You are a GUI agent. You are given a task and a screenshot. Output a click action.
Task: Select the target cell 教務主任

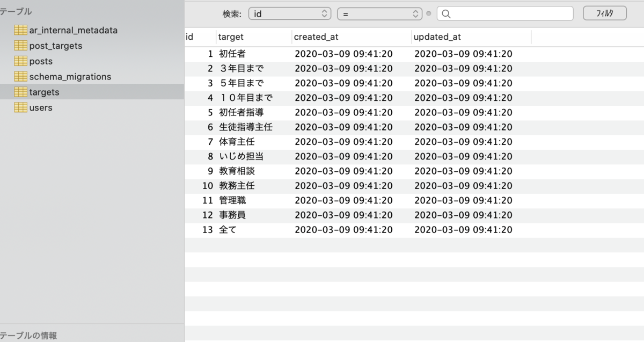pos(237,186)
